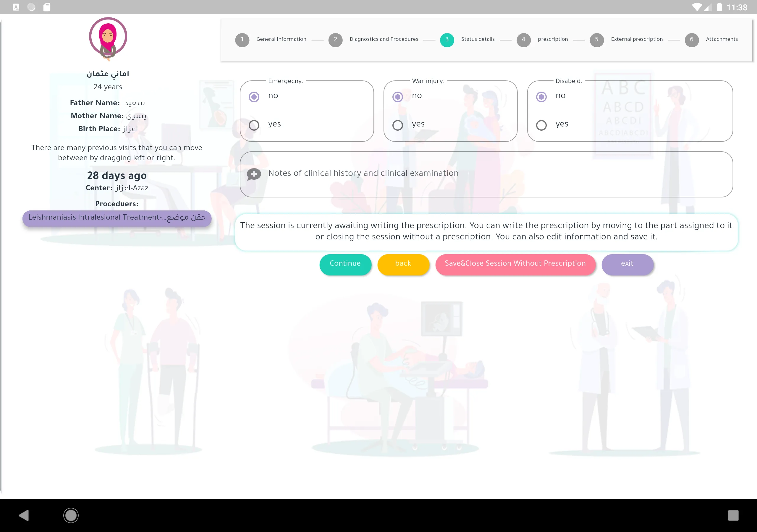
Task: Navigate to prescription tab
Action: pos(552,39)
